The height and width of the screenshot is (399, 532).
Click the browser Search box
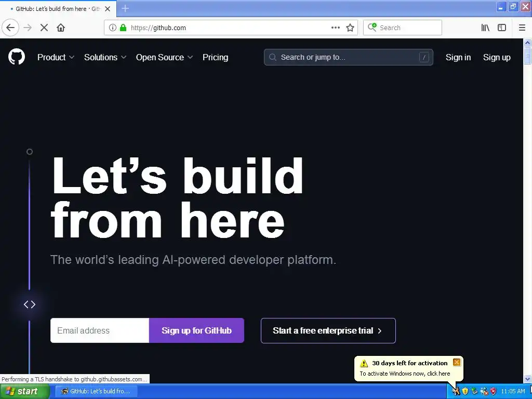(x=403, y=28)
